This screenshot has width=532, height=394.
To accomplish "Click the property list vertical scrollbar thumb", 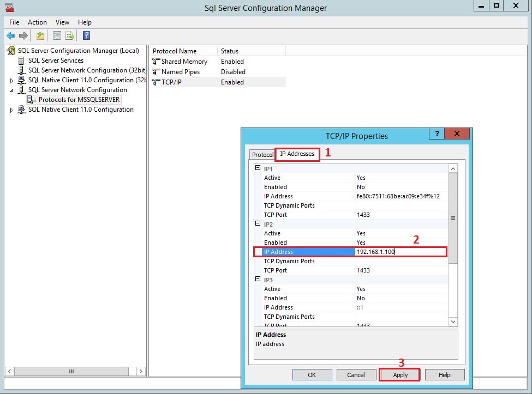I will pyautogui.click(x=453, y=218).
